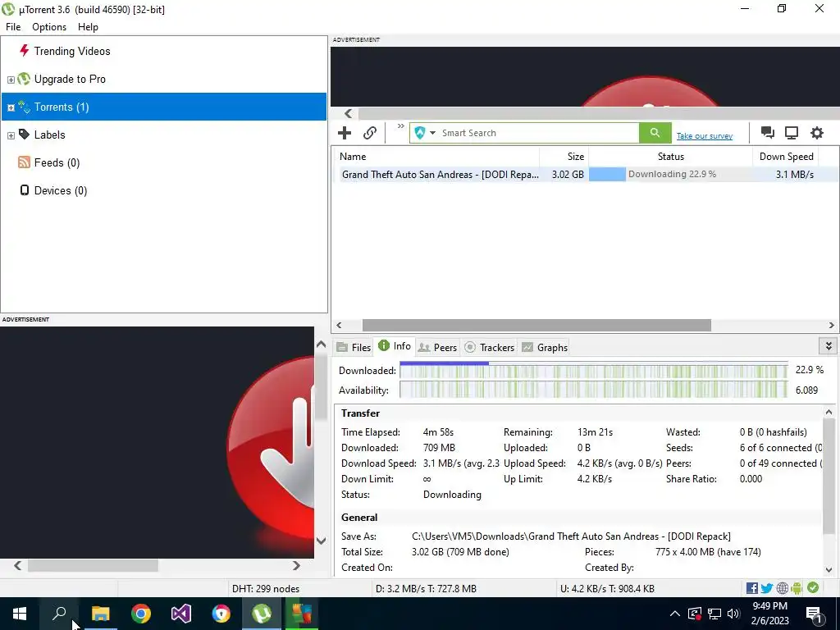Expand the Upgrade to Pro tree node

click(x=11, y=80)
